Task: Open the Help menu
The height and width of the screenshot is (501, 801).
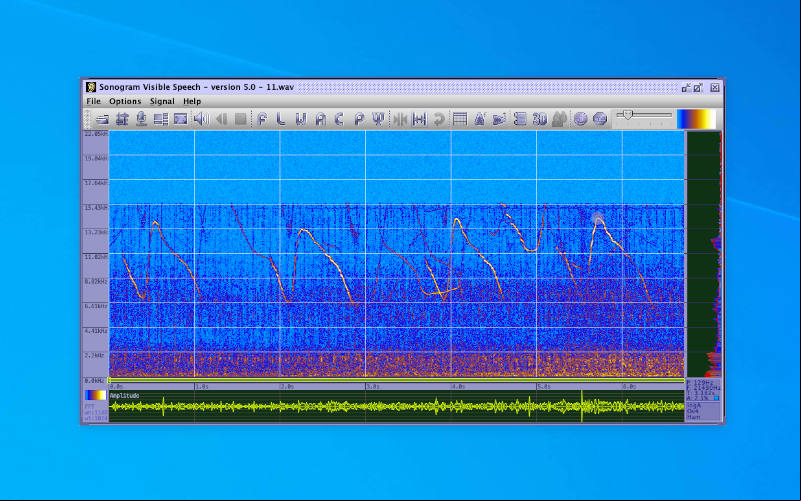Action: click(x=192, y=101)
